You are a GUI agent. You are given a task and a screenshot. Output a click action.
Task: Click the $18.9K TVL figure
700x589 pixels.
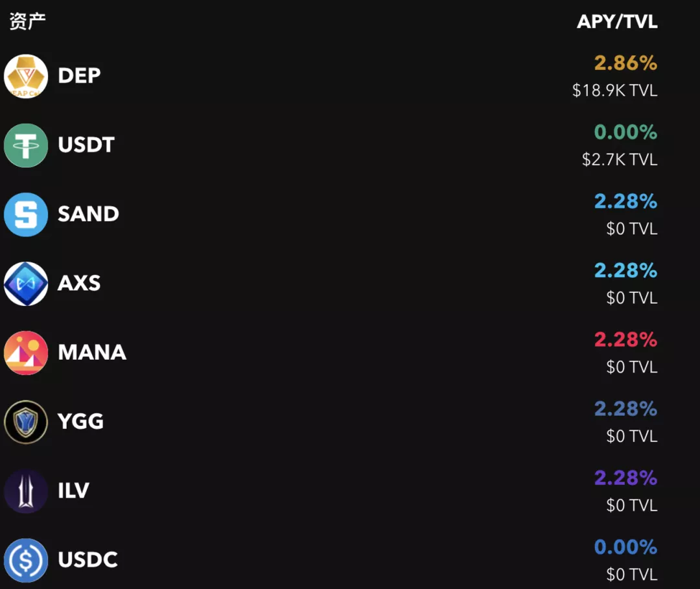(614, 91)
